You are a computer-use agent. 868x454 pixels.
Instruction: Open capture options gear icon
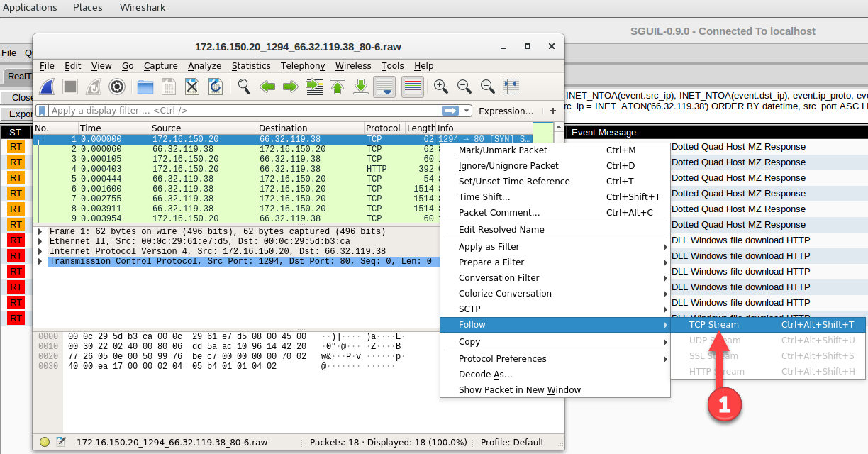click(x=117, y=87)
